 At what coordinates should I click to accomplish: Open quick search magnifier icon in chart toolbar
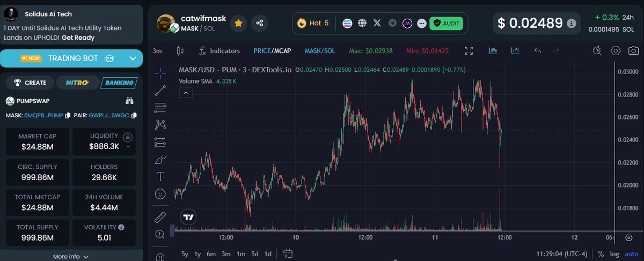click(597, 51)
